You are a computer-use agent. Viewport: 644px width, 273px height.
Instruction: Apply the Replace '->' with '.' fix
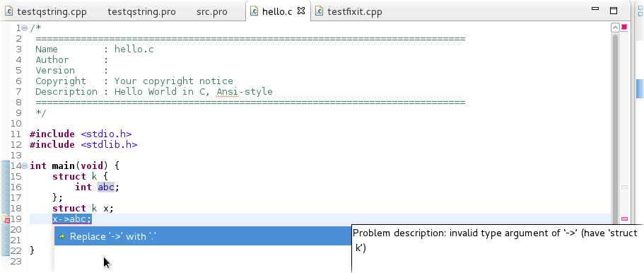[203, 236]
